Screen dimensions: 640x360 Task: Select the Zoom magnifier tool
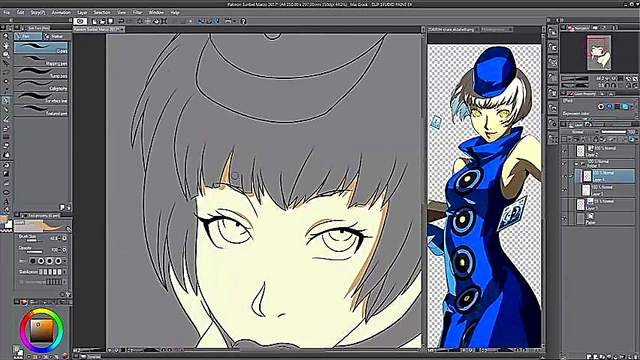(x=6, y=37)
